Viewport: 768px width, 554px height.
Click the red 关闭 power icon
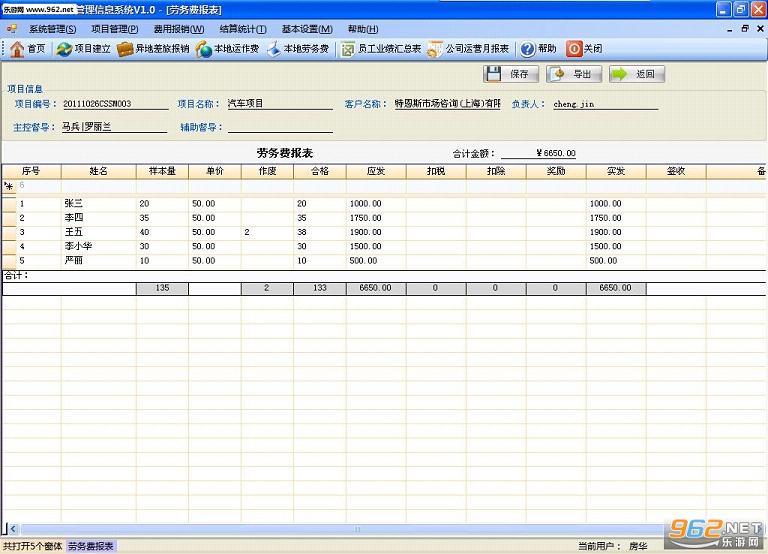click(x=574, y=48)
